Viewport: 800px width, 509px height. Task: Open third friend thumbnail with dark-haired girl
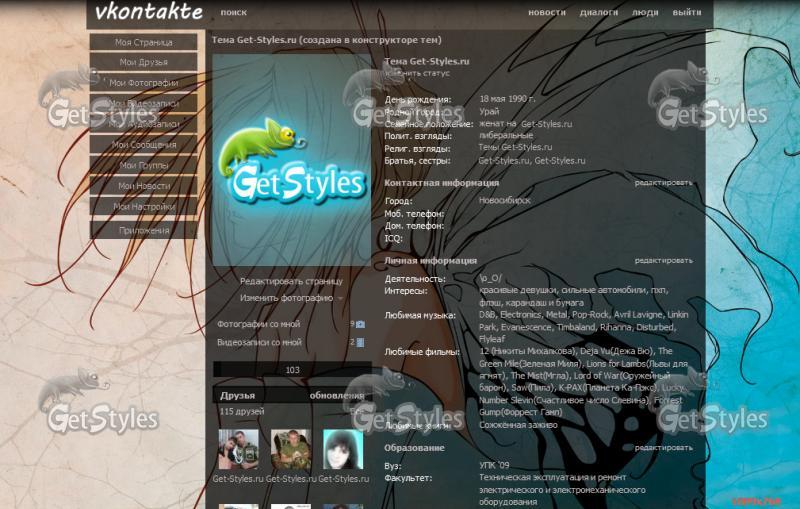(343, 449)
